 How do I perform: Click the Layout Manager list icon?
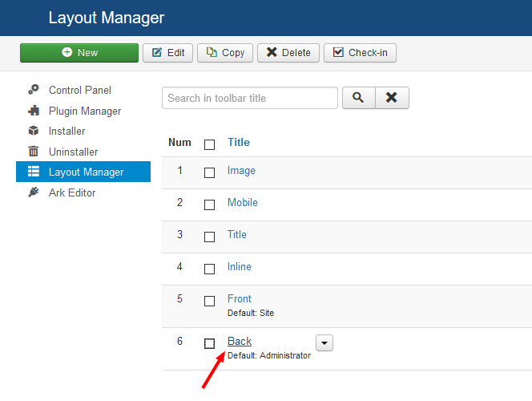(x=34, y=172)
